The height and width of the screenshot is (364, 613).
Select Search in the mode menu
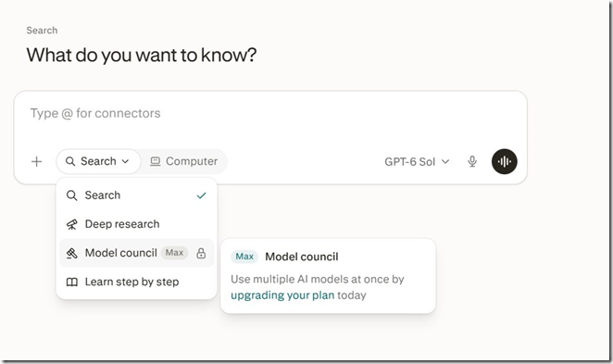(x=136, y=195)
